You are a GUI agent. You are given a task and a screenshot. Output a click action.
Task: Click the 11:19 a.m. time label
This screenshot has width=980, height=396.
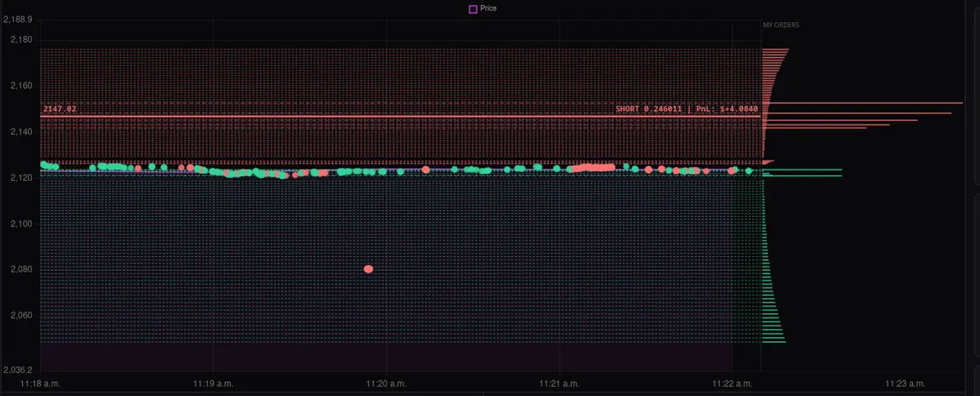tap(213, 383)
